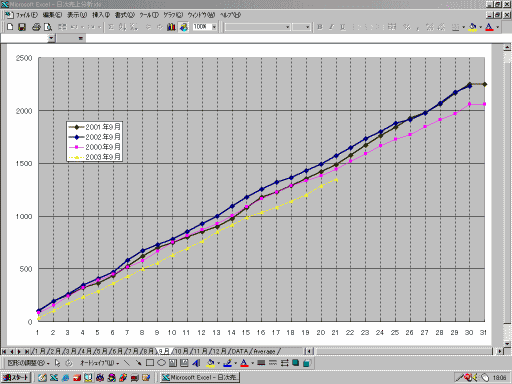512x384 pixels.
Task: Open the 図形の調整 Draw menu button
Action: [x=28, y=363]
